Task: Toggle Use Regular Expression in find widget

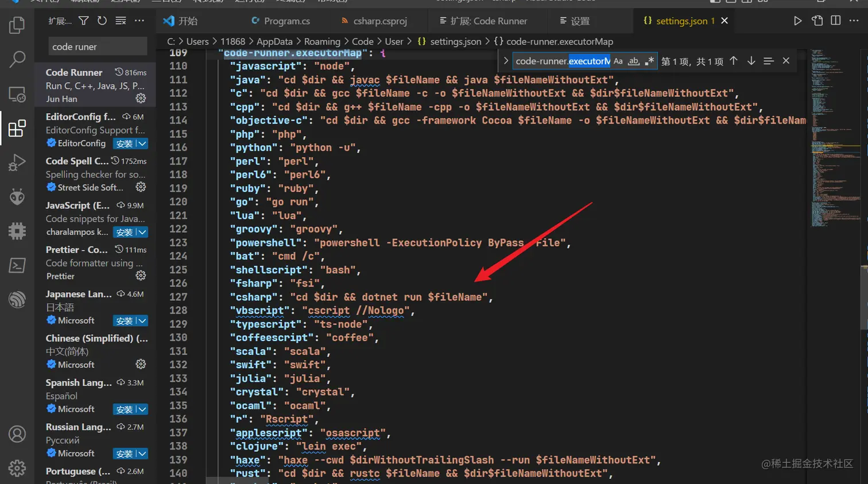Action: click(x=649, y=61)
